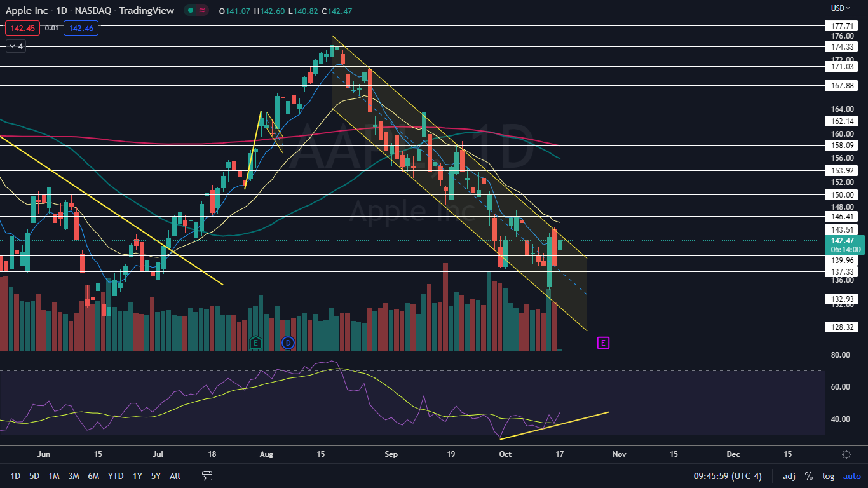Click the 139.96 price line label
Viewport: 868px width, 488px height.
tap(842, 261)
